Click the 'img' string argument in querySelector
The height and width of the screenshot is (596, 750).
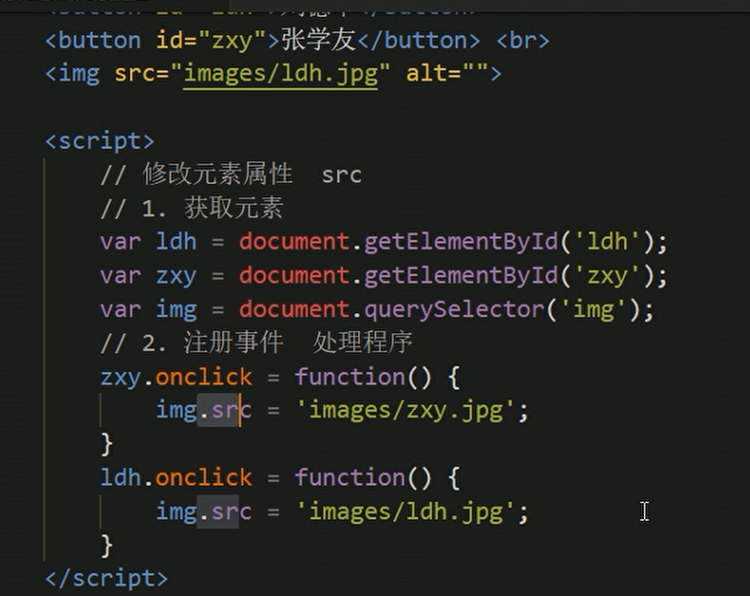click(593, 309)
